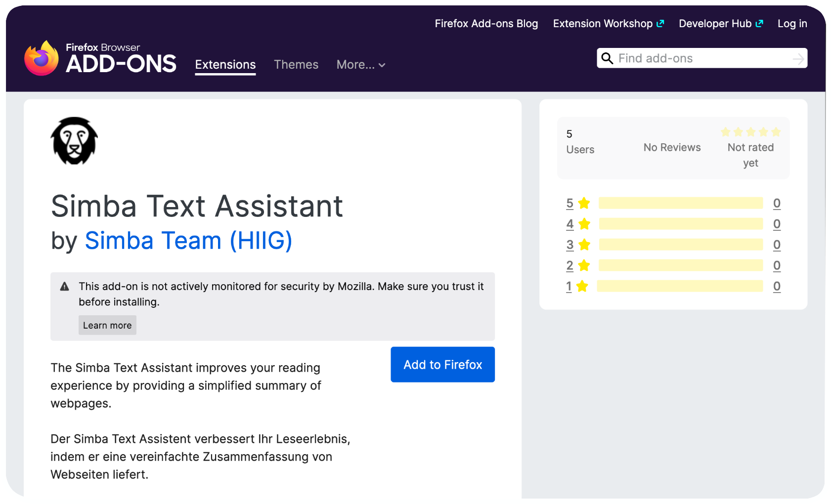The image size is (832, 504).
Task: Switch to the Themes tab
Action: (296, 65)
